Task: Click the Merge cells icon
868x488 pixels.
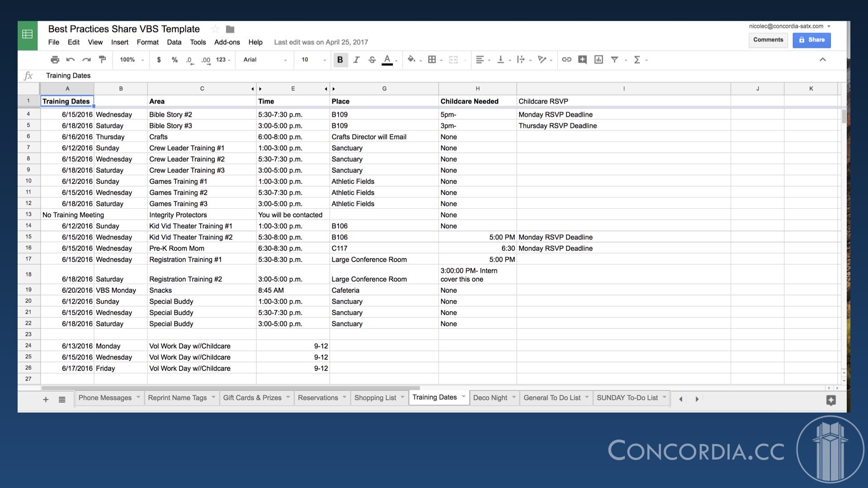Action: (x=453, y=60)
